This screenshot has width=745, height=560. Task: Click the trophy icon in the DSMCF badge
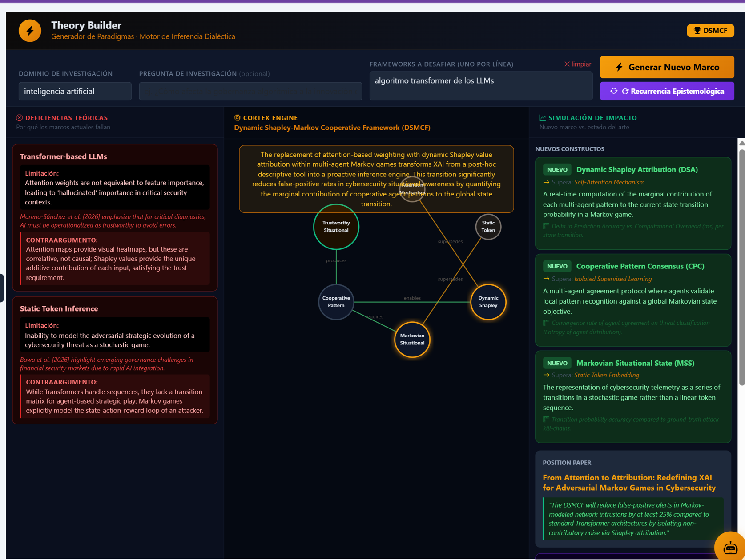click(x=697, y=31)
